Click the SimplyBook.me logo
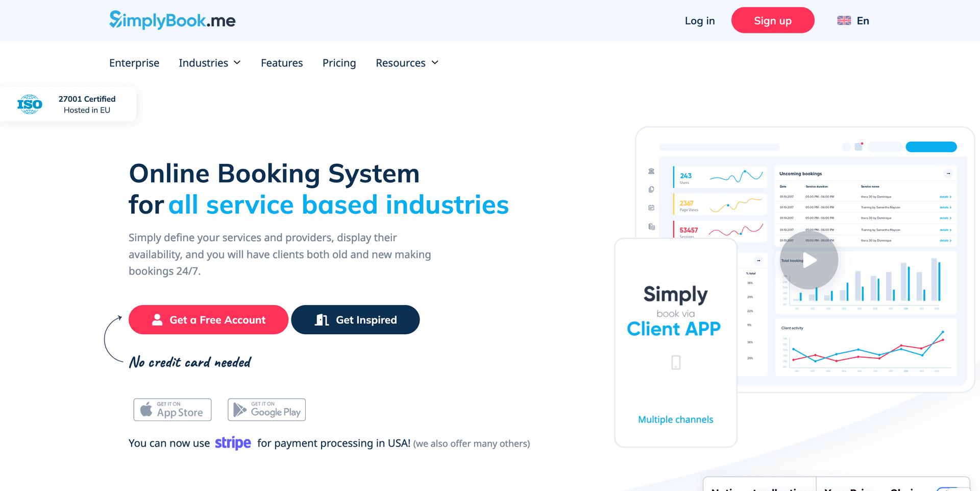Screen dimensions: 980x491 pos(172,20)
